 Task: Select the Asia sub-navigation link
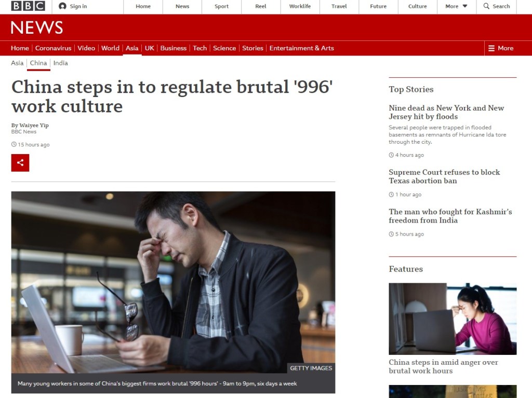(x=17, y=63)
